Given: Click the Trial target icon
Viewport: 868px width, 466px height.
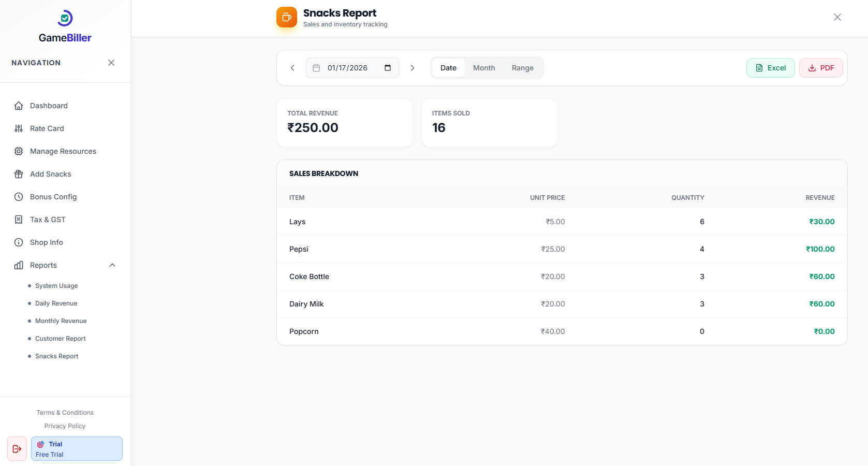Looking at the screenshot, I should 40,444.
